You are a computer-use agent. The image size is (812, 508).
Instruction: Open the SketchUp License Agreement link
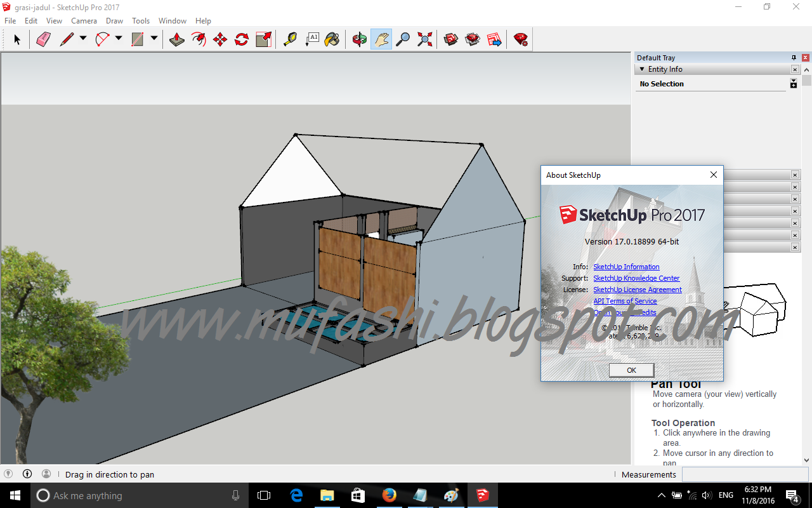click(638, 290)
